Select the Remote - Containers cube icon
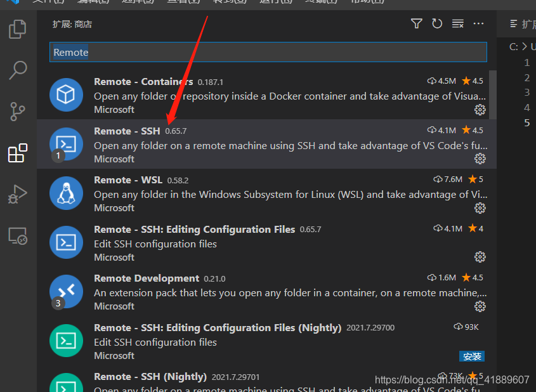The height and width of the screenshot is (392, 536). [66, 95]
